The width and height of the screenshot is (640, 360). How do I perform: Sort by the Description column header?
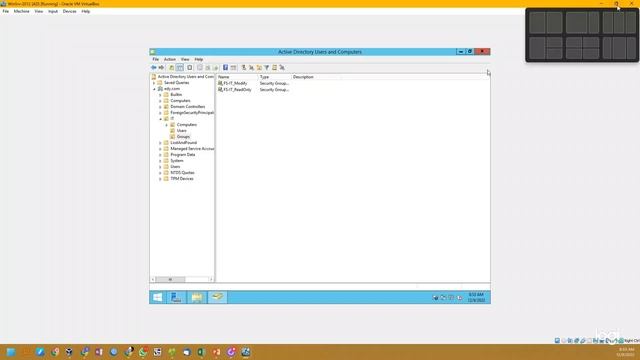[x=315, y=77]
